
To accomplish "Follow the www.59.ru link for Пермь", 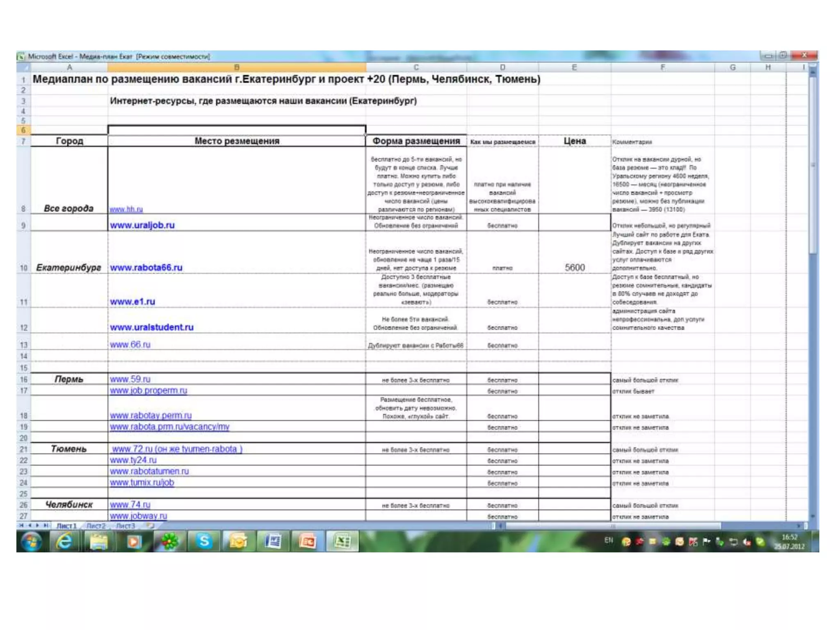I will click(x=130, y=379).
